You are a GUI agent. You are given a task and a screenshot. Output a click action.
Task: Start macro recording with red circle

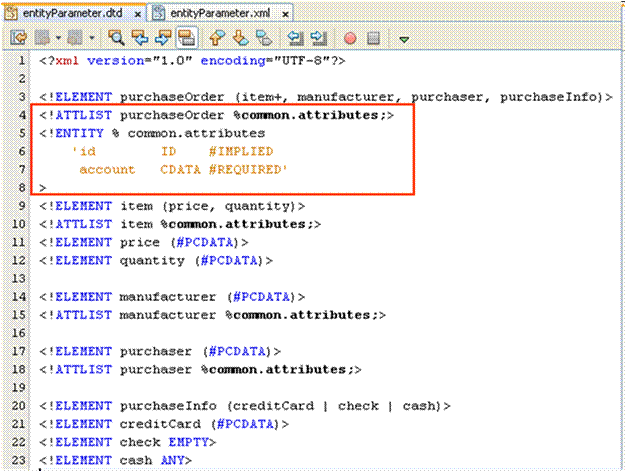point(350,38)
